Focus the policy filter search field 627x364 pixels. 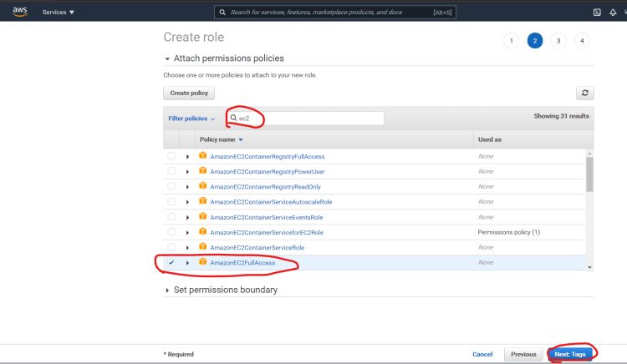305,119
